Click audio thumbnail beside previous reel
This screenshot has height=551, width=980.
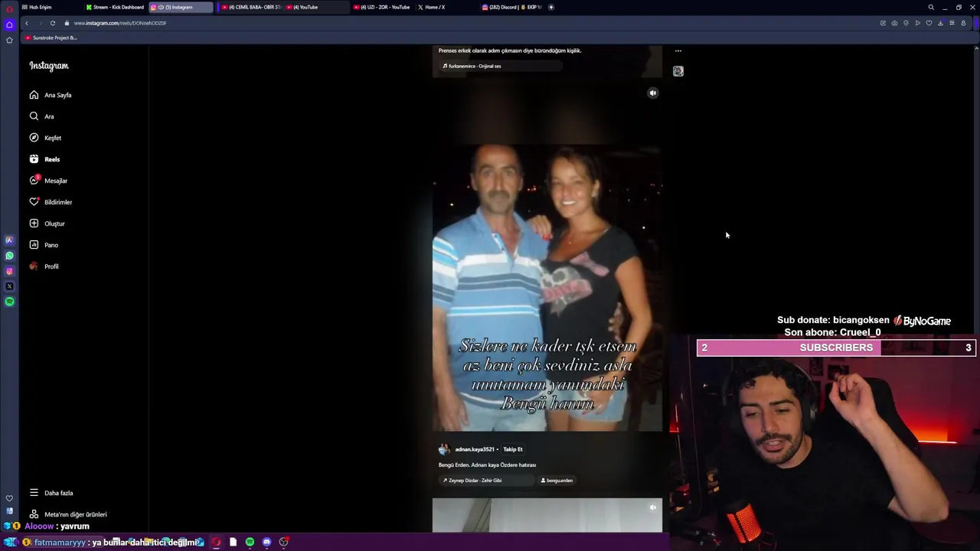(x=678, y=71)
